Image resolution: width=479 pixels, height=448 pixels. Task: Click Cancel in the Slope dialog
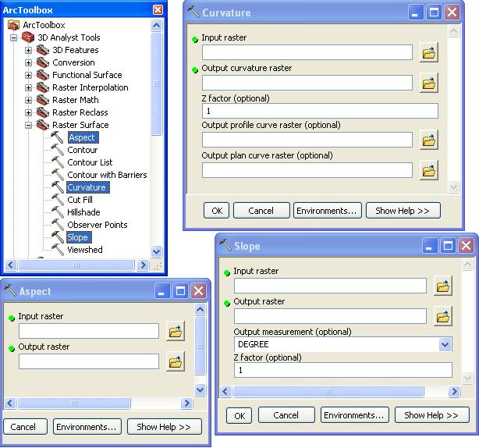(286, 415)
